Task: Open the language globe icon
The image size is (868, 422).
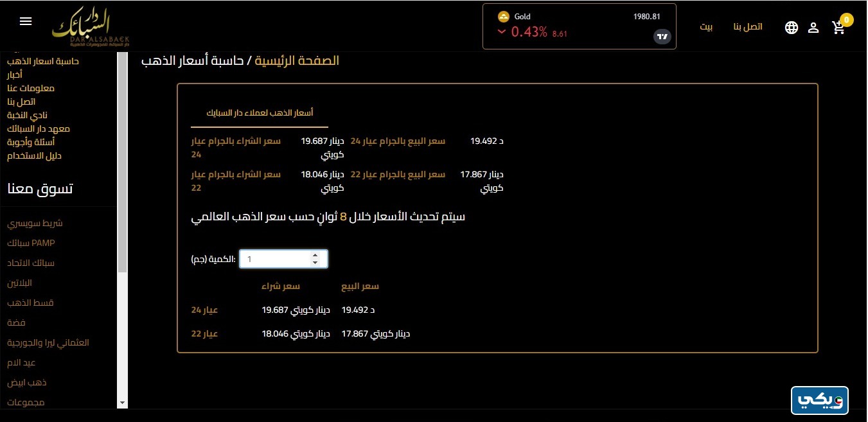Action: [792, 28]
